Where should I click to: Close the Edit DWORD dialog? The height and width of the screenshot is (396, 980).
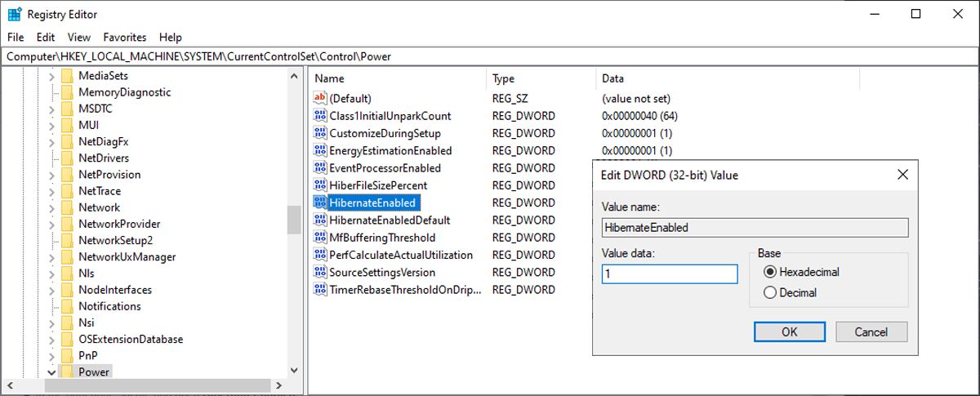point(902,175)
